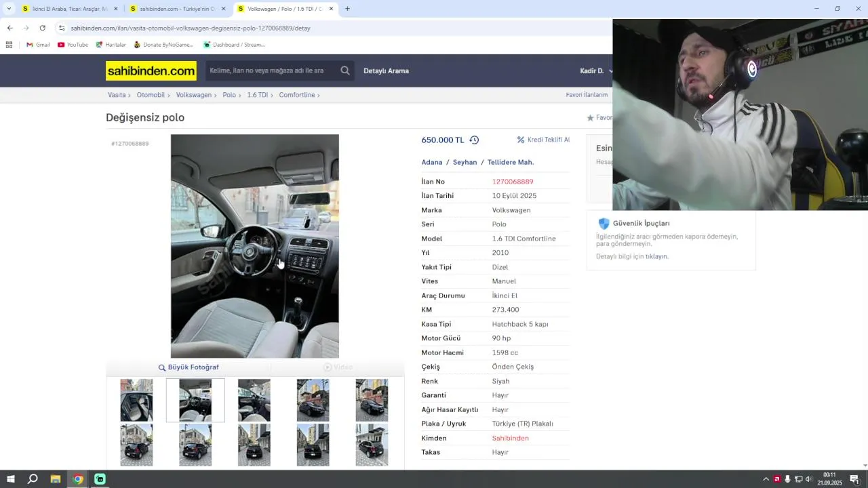
Task: Open the YouTube bookmark
Action: (73, 45)
